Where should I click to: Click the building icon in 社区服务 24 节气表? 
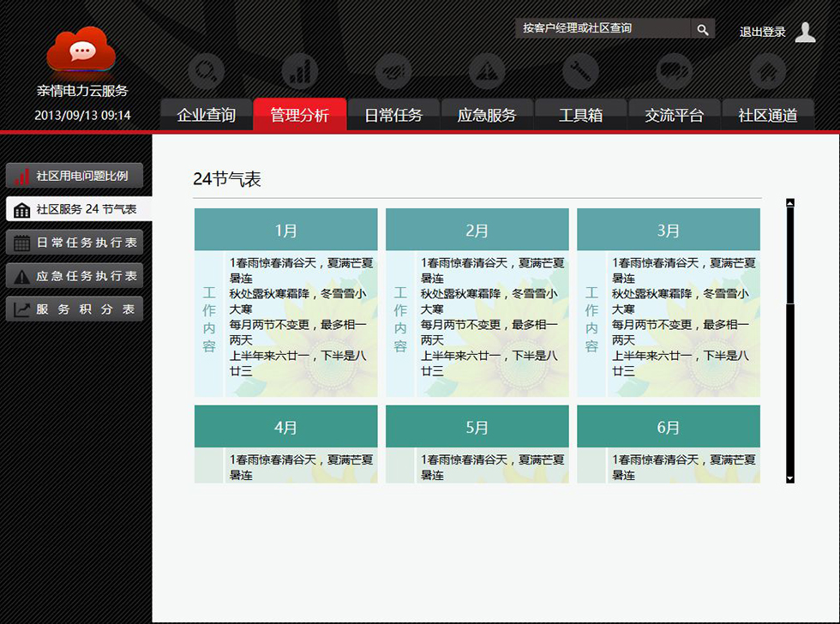coord(21,210)
